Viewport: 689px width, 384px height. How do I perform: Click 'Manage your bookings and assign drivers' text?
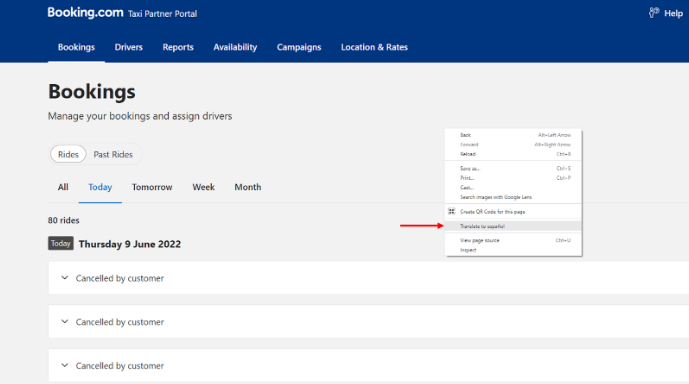pyautogui.click(x=140, y=116)
